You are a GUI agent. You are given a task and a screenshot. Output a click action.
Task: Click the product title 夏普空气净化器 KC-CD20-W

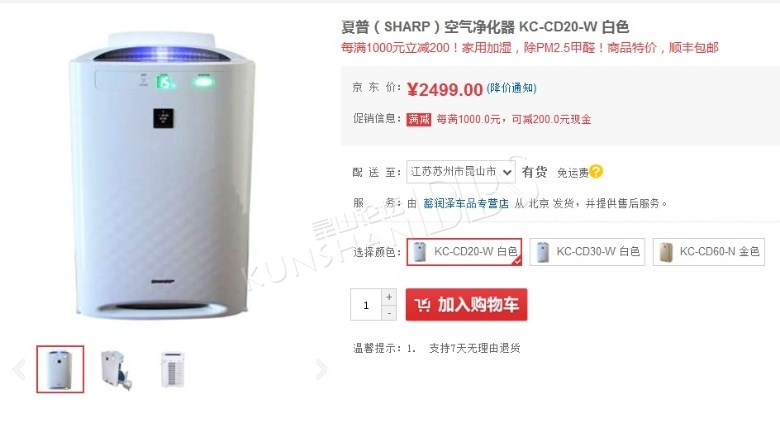[x=486, y=27]
